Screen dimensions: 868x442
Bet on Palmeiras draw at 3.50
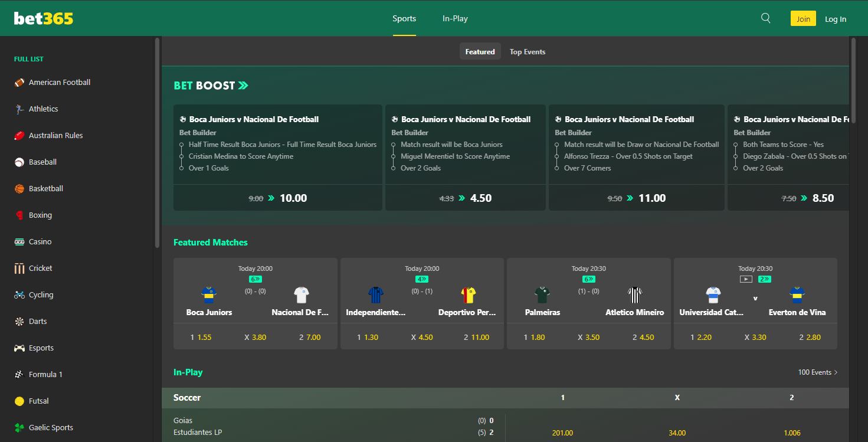(x=589, y=338)
